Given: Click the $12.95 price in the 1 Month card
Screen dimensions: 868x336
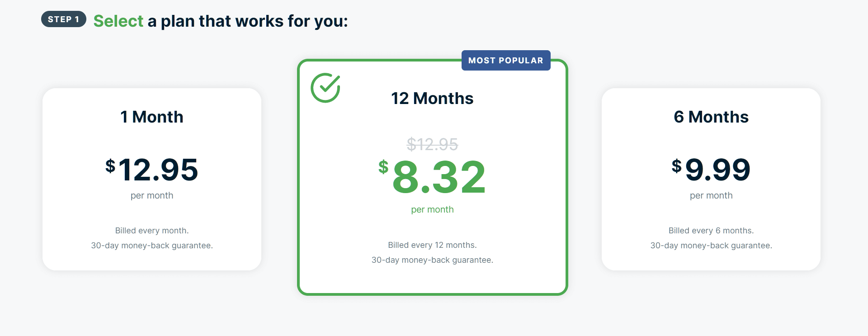Looking at the screenshot, I should coord(152,170).
